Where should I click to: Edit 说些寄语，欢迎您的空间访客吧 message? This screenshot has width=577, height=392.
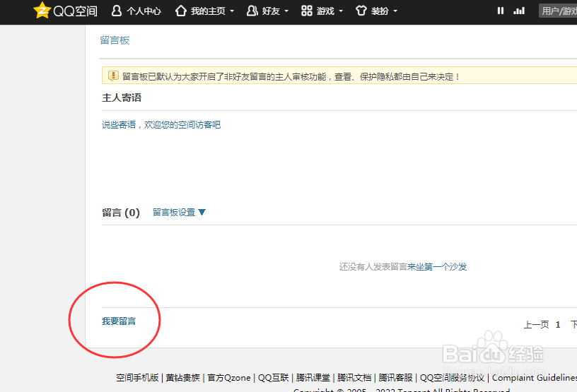[x=161, y=125]
